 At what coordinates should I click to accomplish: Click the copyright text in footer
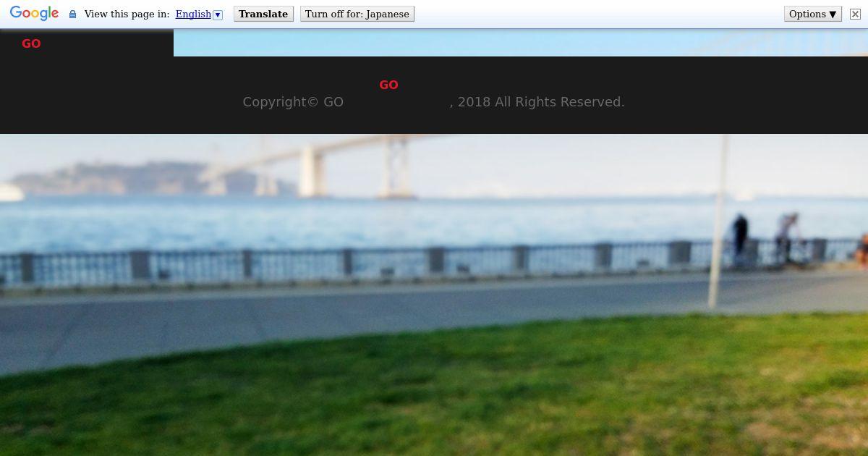[433, 102]
